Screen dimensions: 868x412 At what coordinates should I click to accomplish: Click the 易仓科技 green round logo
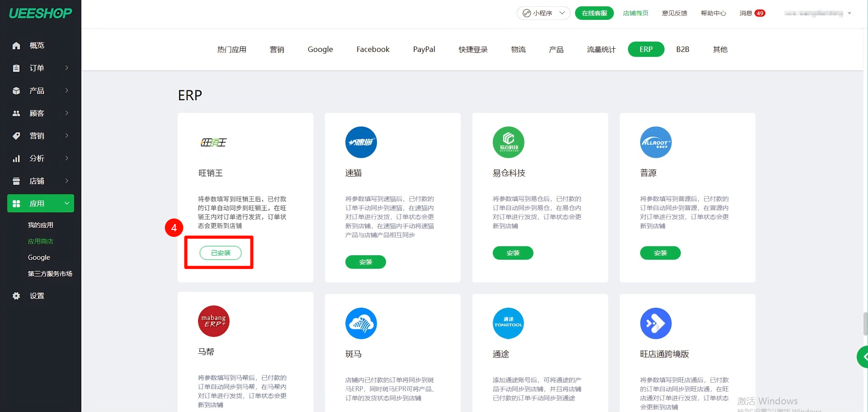tap(509, 142)
